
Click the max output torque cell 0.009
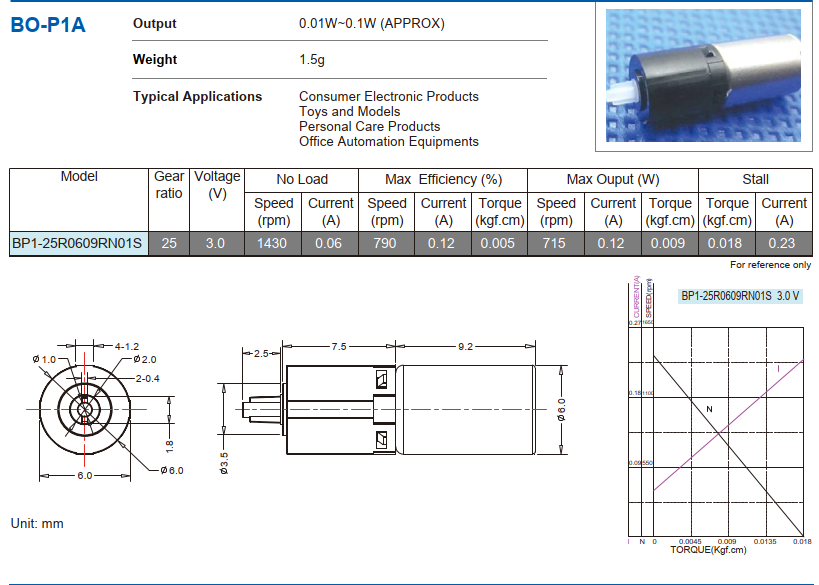tap(668, 243)
